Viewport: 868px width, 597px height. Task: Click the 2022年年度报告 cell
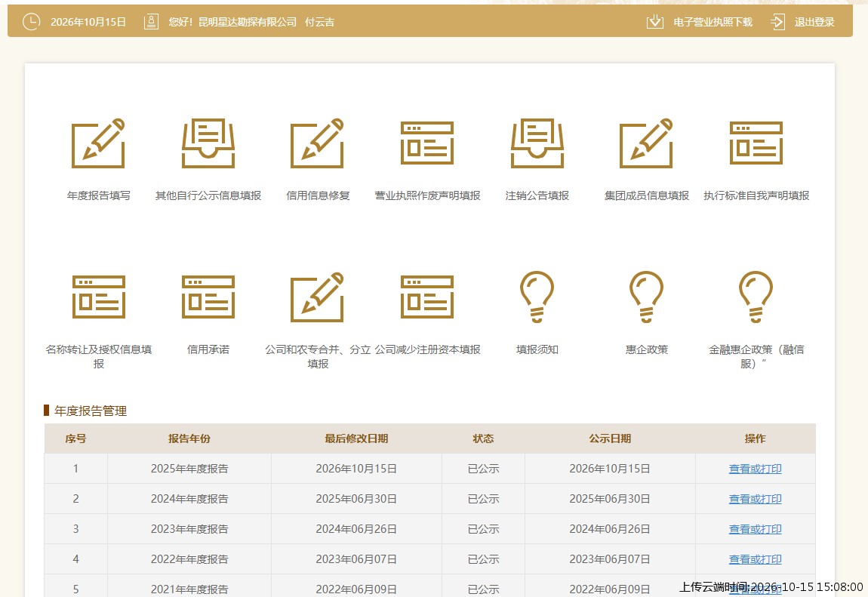click(x=189, y=559)
